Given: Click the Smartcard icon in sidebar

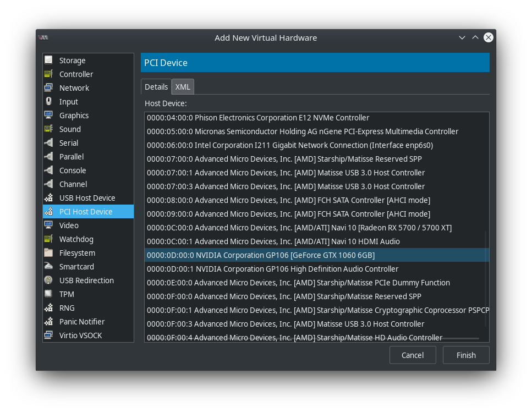Looking at the screenshot, I should pyautogui.click(x=48, y=266).
